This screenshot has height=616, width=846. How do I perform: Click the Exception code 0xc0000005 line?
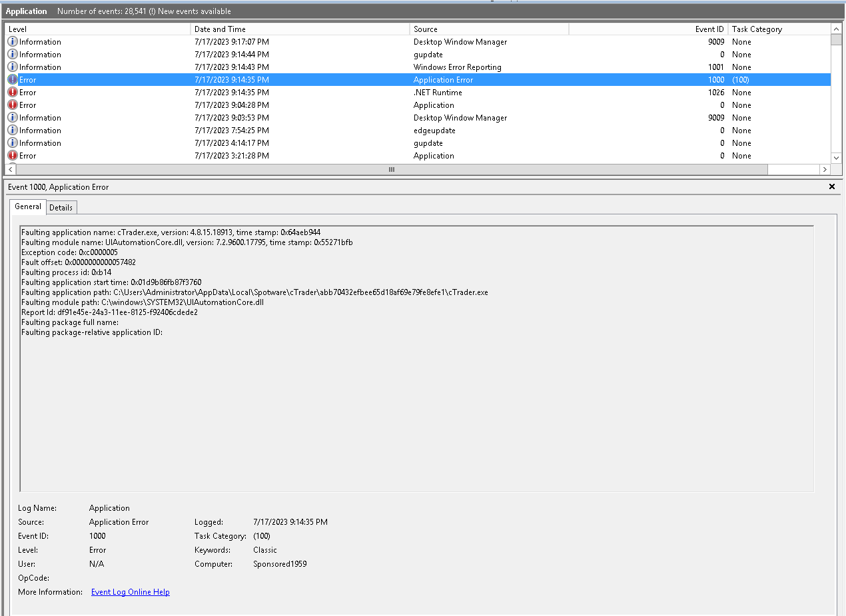click(x=69, y=252)
